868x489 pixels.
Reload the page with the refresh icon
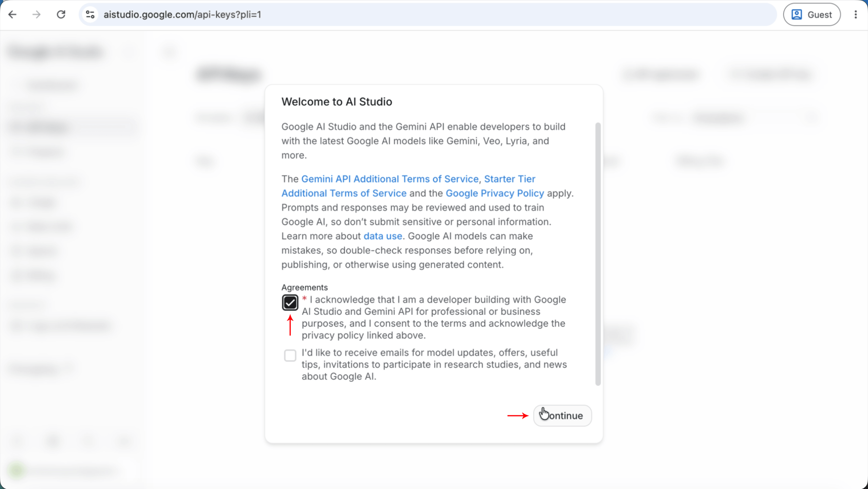click(x=61, y=15)
